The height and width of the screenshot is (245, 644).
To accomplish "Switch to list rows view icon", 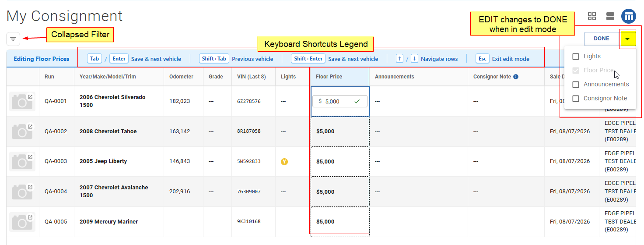I will coord(610,16).
